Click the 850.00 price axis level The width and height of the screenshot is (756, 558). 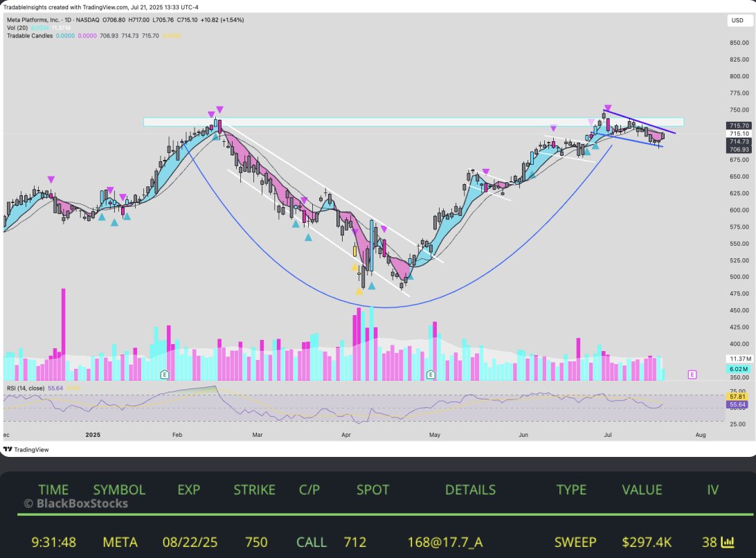tap(739, 43)
